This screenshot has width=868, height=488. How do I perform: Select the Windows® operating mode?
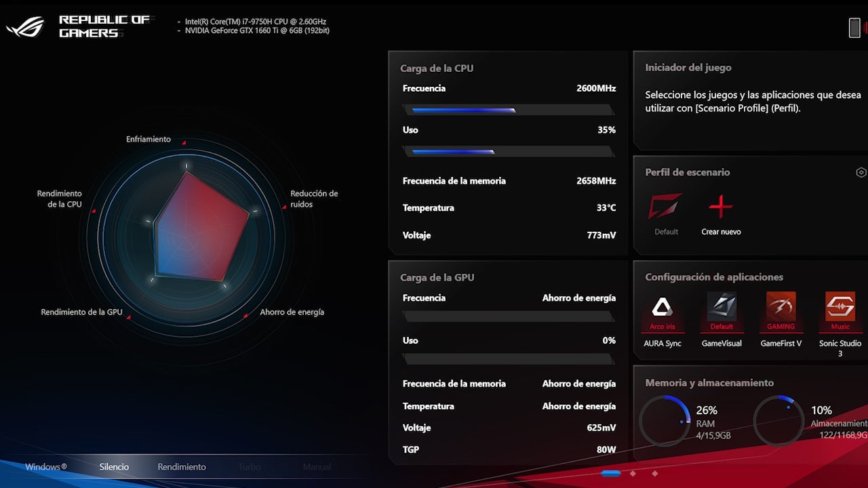pos(46,466)
